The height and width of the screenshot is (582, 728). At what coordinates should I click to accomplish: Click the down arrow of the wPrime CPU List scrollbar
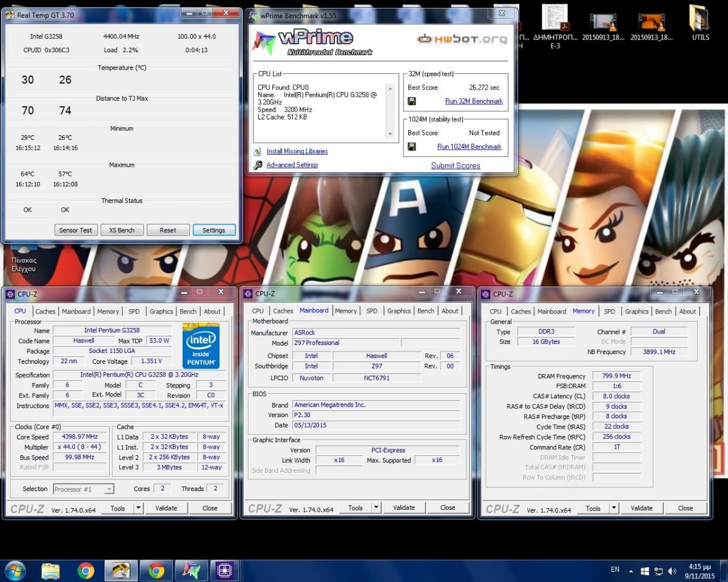pyautogui.click(x=391, y=133)
